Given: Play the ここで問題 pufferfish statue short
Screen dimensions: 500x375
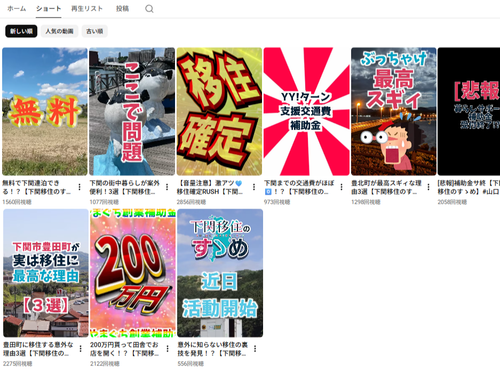Looking at the screenshot, I should [x=132, y=111].
